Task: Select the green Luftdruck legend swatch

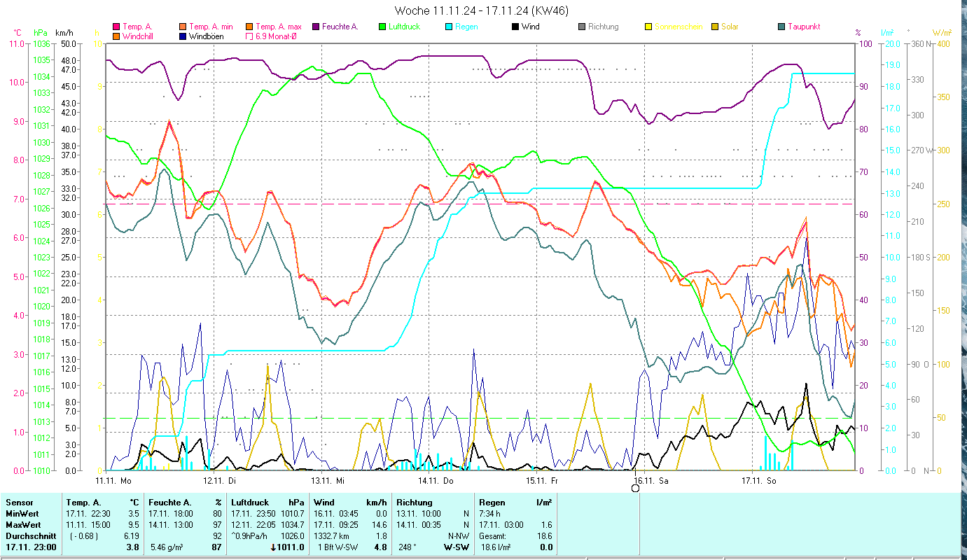Action: pyautogui.click(x=382, y=27)
